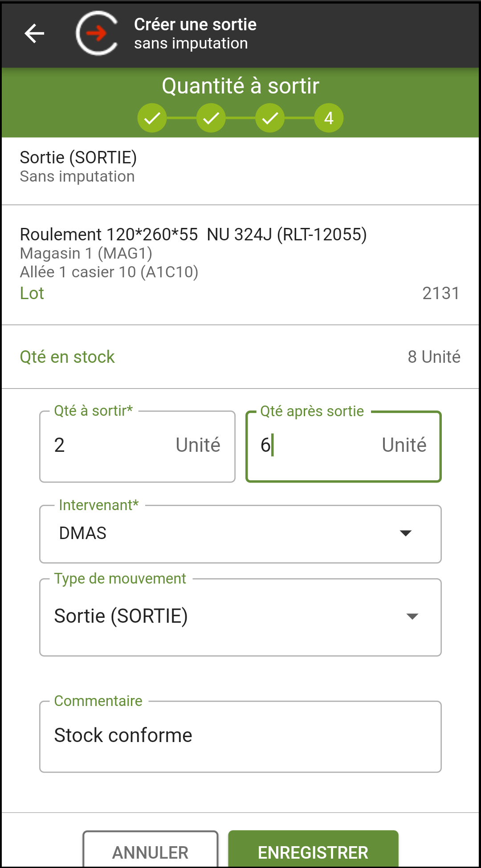Viewport: 481px width, 868px height.
Task: Click the ANNULER button
Action: (x=151, y=849)
